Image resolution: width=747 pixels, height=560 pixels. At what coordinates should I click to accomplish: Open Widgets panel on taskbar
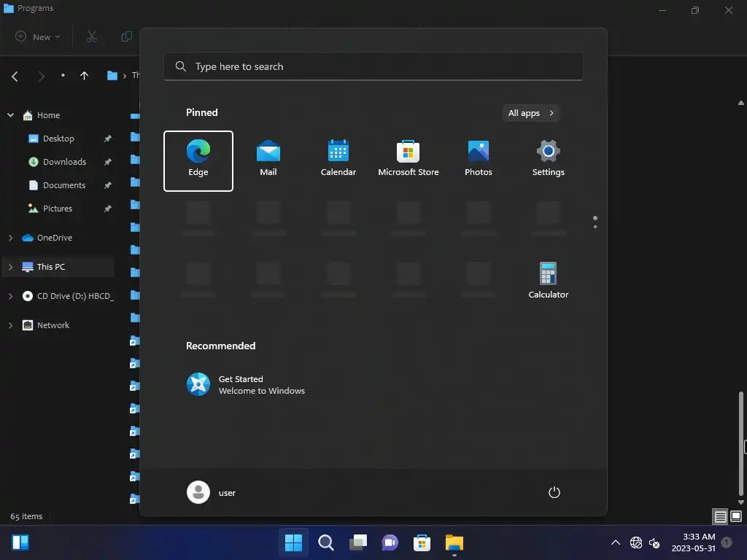coord(20,542)
